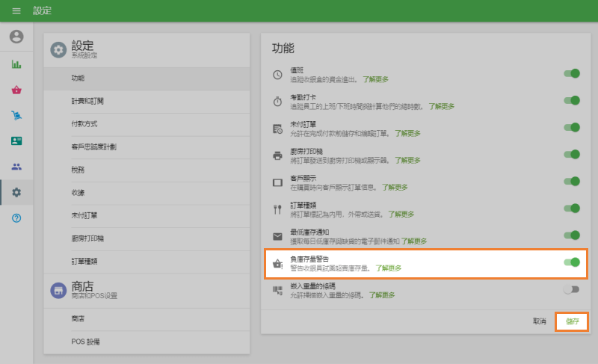Open 了解更多 link for 訂單種類 feature
The height and width of the screenshot is (364, 598).
[x=401, y=215]
